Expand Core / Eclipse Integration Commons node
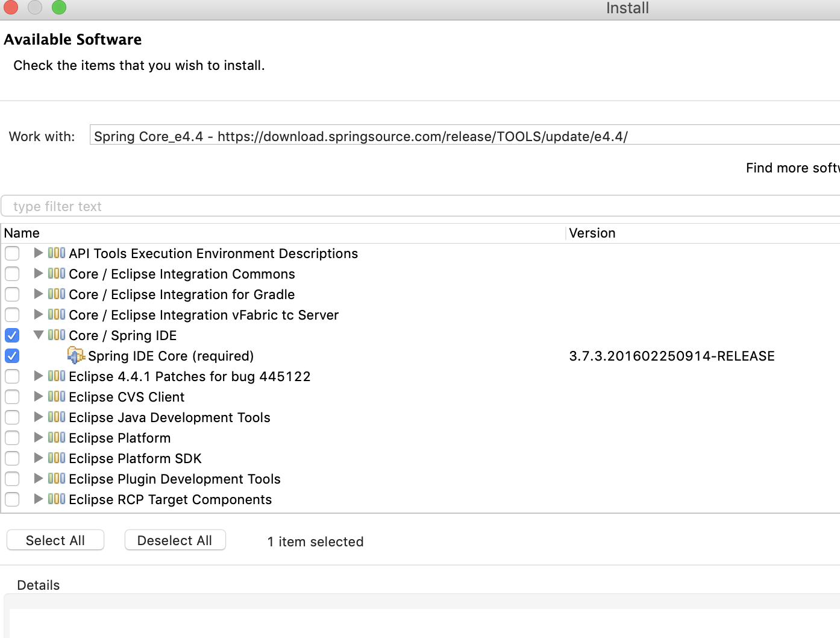Screen dimensions: 840x638 [38, 273]
